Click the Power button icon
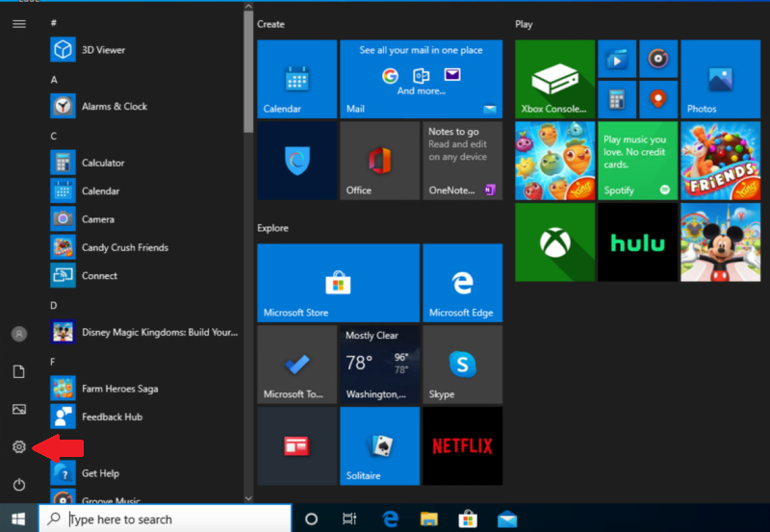The height and width of the screenshot is (532, 770). click(18, 485)
